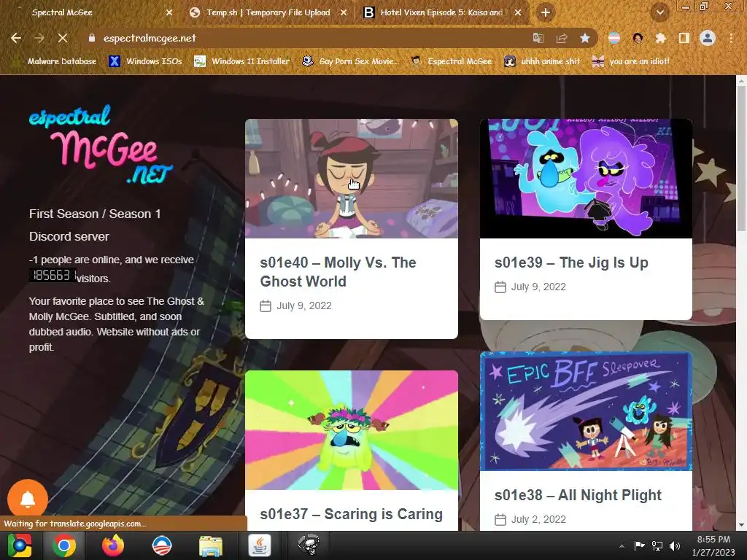
Task: Click the July 9, 2022 date under s01e40
Action: pyautogui.click(x=304, y=306)
